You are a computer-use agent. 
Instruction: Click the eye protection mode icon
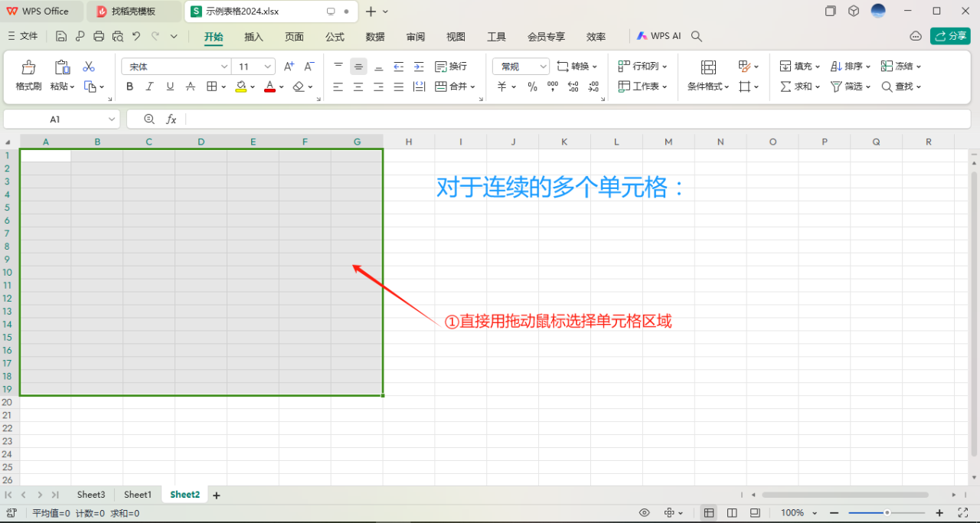pyautogui.click(x=645, y=513)
